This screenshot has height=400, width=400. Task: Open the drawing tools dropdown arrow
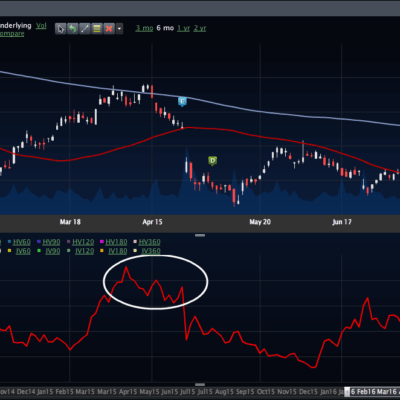click(119, 29)
